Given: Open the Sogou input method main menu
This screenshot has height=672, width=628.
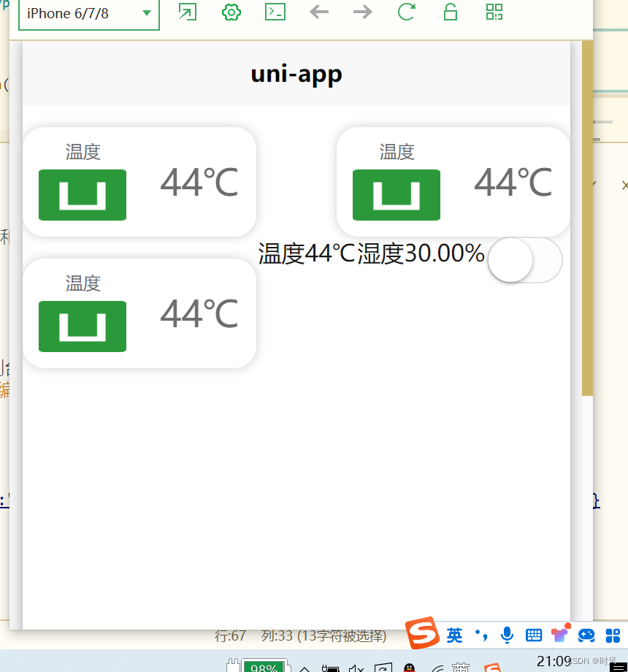Looking at the screenshot, I should [422, 634].
